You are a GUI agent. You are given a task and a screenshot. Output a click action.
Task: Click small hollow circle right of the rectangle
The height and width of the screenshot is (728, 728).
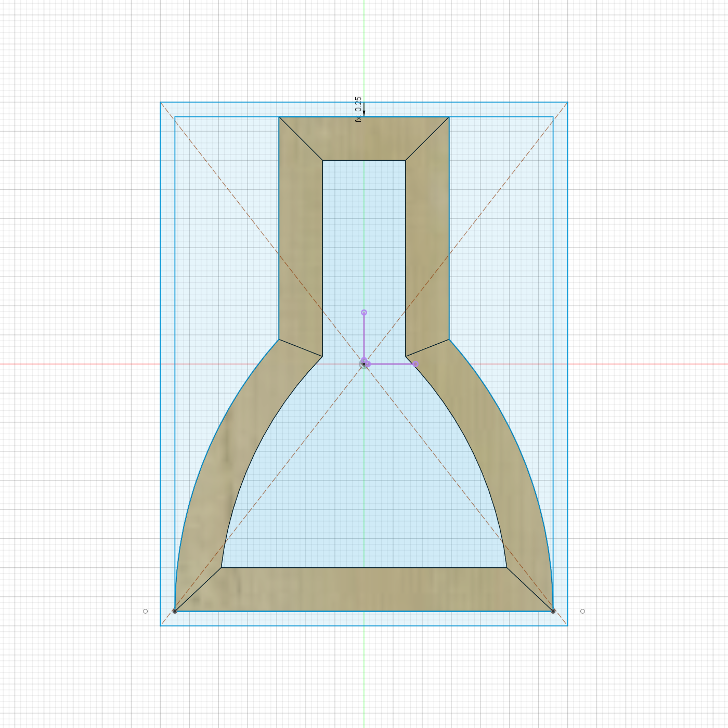point(582,611)
